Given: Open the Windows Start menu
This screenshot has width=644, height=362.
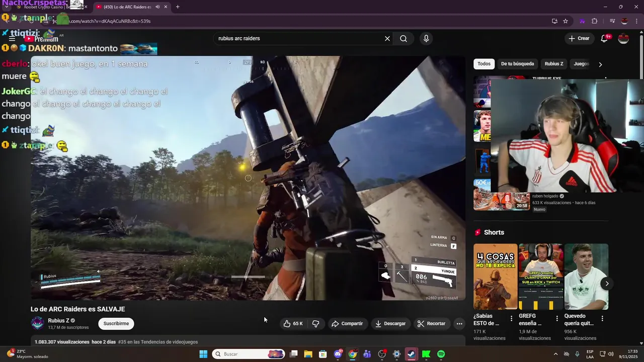Looking at the screenshot, I should (x=203, y=354).
